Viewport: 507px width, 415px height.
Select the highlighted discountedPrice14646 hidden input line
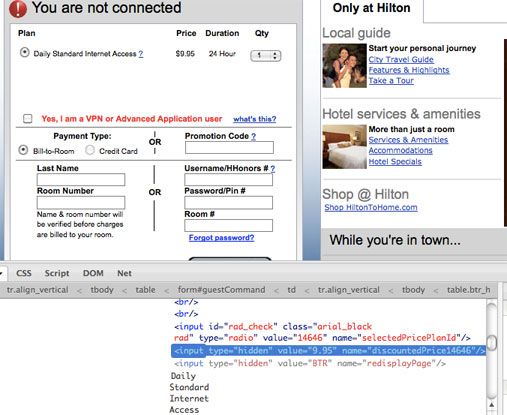tap(328, 351)
